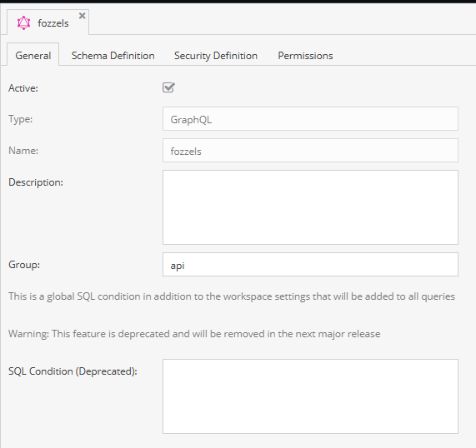The width and height of the screenshot is (476, 448).
Task: Close the fozzels tab
Action: pyautogui.click(x=82, y=16)
